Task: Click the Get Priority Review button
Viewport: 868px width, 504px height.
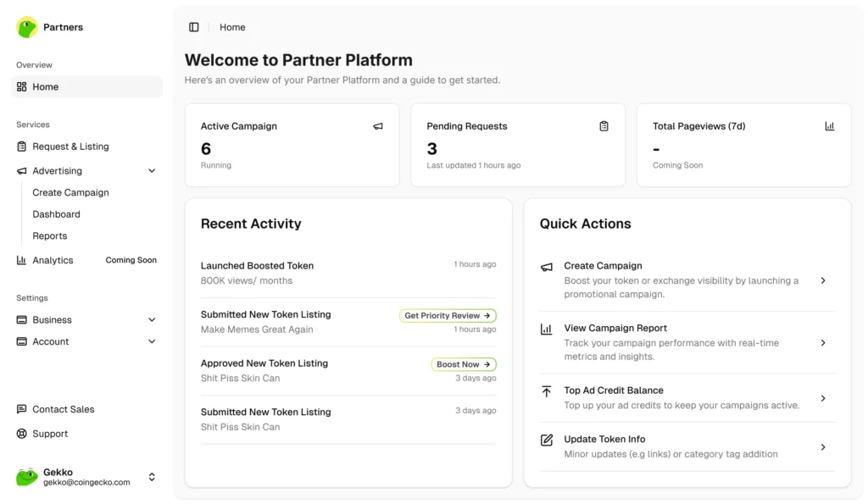Action: pyautogui.click(x=448, y=315)
